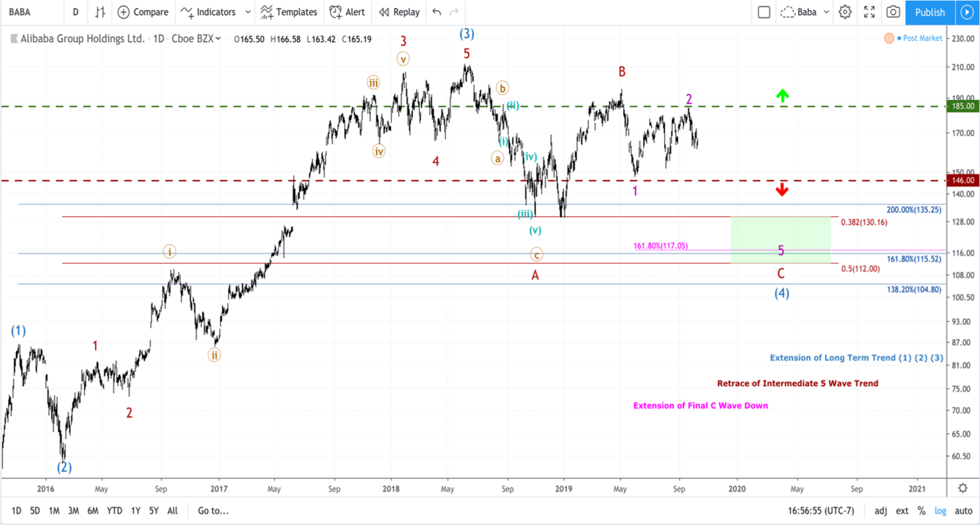Toggle percent scale mode
Viewport: 980px width, 525px height.
click(x=921, y=511)
